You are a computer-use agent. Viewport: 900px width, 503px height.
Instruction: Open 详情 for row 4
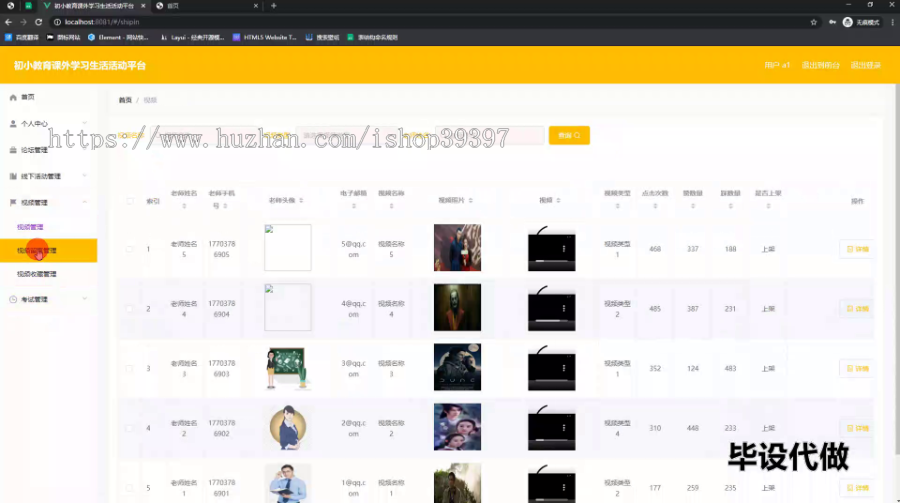pyautogui.click(x=857, y=428)
